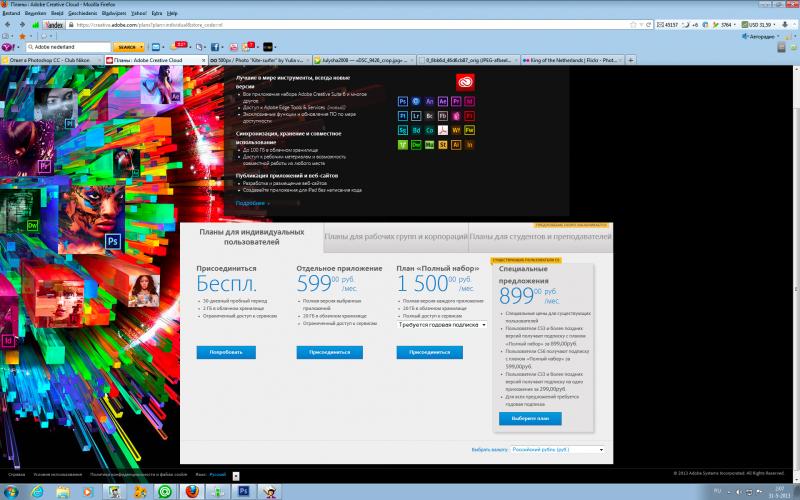The height and width of the screenshot is (500, 800).
Task: Open Windows Explorer from the taskbar
Action: coord(63,492)
